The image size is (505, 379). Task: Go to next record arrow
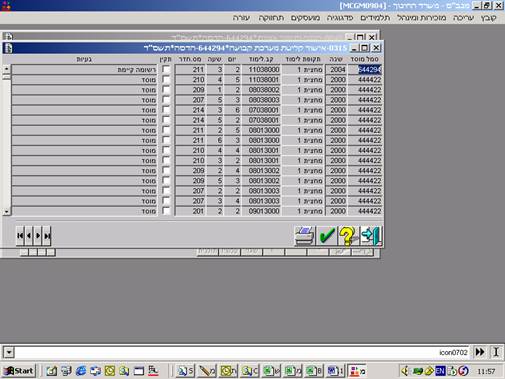tap(38, 236)
